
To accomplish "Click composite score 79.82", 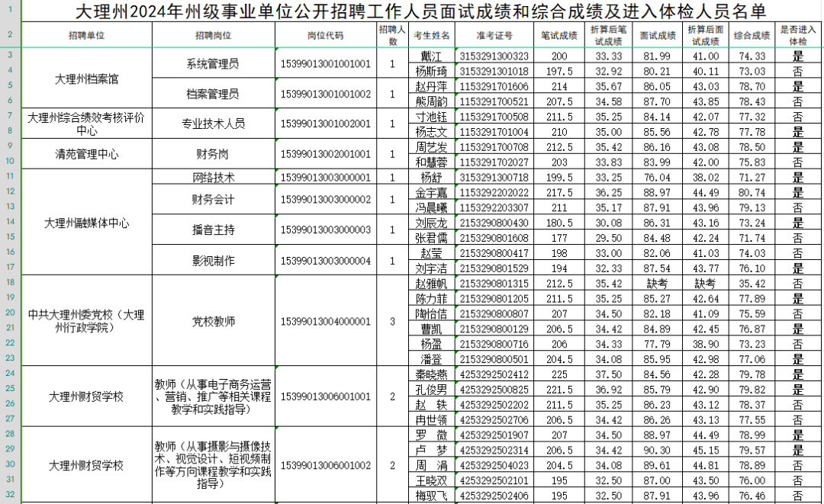I will point(752,390).
